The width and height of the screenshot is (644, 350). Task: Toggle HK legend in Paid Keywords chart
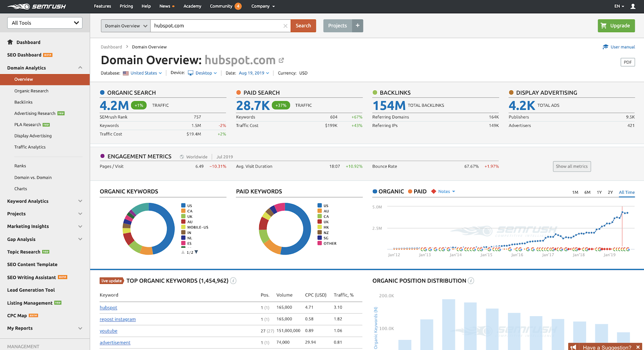(323, 227)
